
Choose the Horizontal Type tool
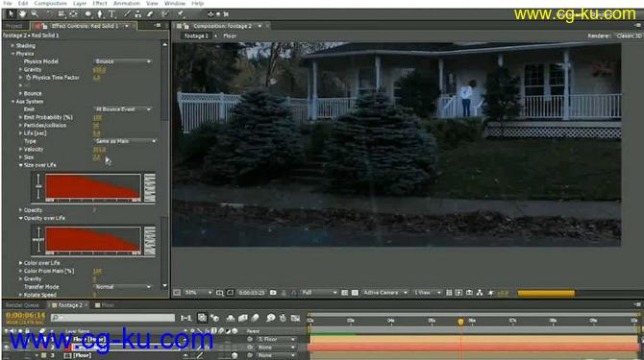pyautogui.click(x=111, y=14)
